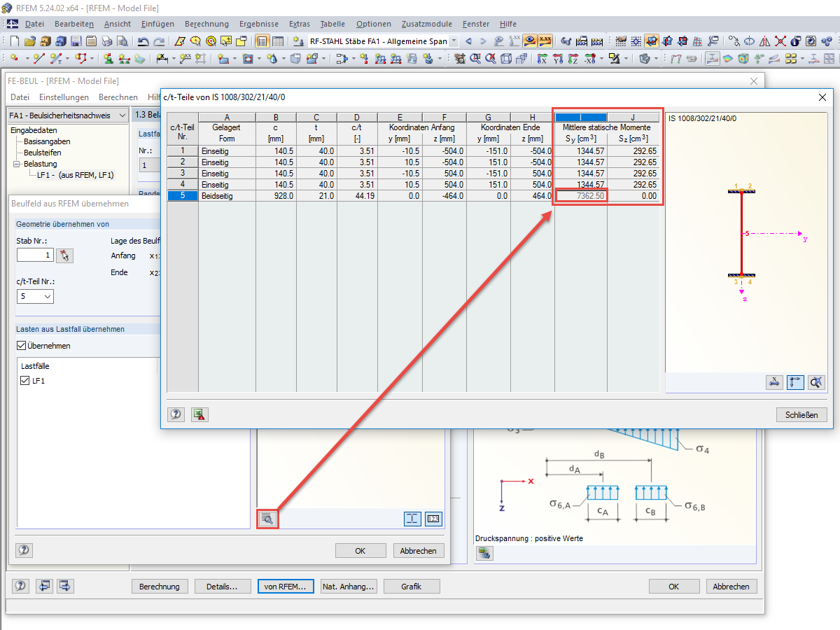The height and width of the screenshot is (630, 840).
Task: Click the view in Z direction icon
Action: coord(573,58)
